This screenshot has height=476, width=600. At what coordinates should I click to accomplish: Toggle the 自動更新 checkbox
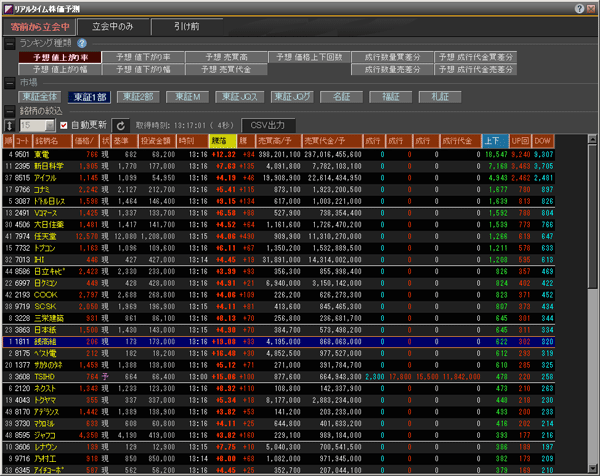(64, 126)
